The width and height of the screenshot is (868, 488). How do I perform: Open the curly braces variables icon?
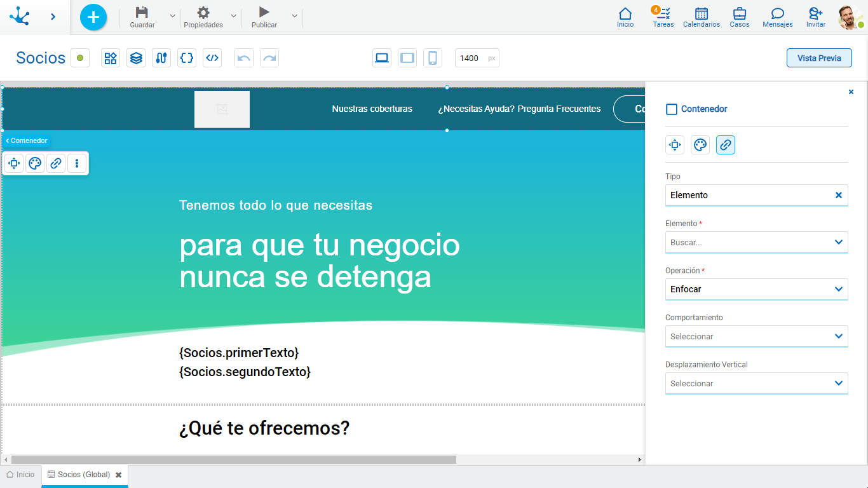187,58
